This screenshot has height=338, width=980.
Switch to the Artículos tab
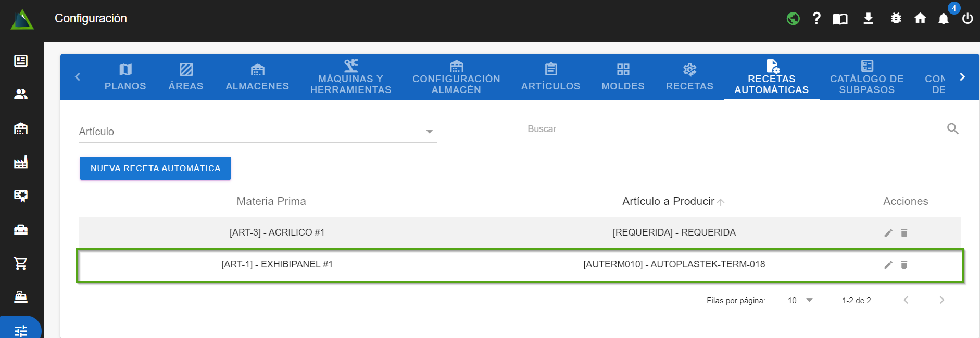pyautogui.click(x=550, y=77)
